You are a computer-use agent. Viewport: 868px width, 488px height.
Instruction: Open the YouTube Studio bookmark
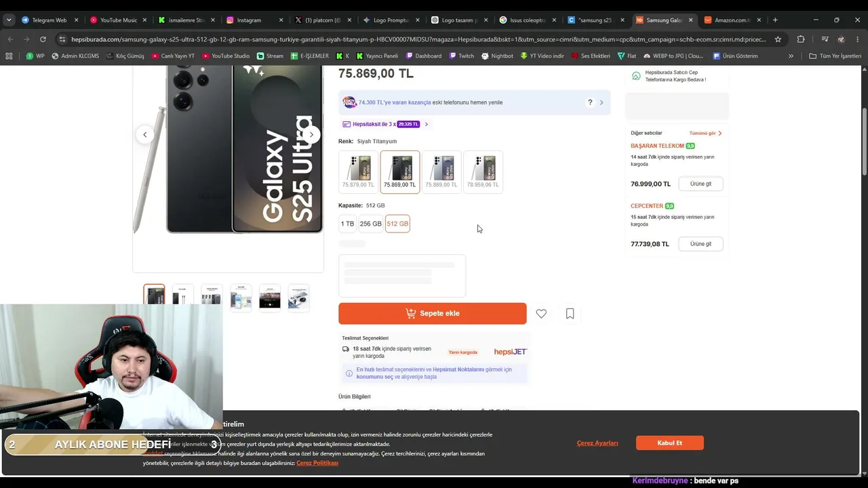(x=226, y=56)
